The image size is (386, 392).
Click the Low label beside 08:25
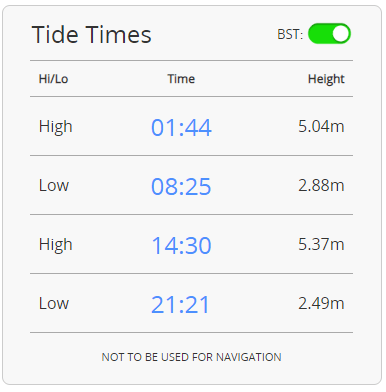tap(54, 185)
